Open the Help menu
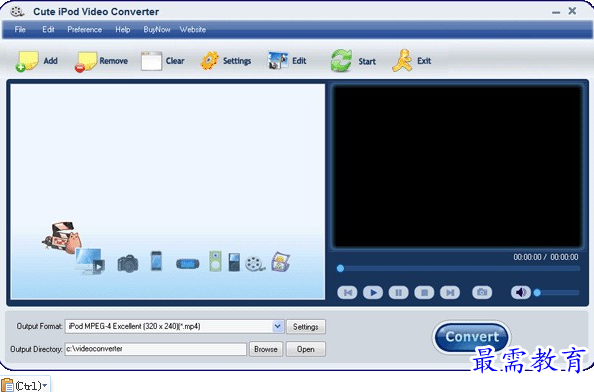This screenshot has width=594, height=392. point(123,30)
